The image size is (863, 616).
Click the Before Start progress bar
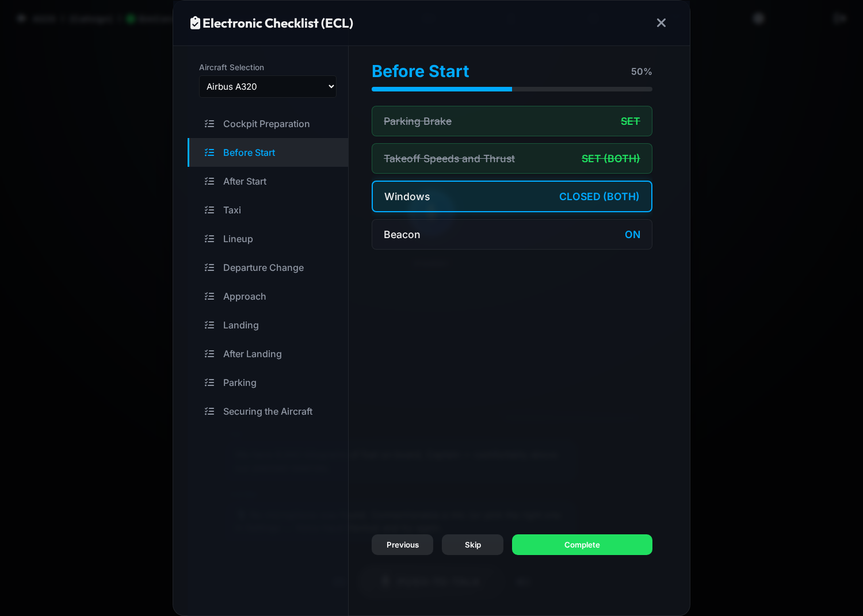(x=512, y=89)
